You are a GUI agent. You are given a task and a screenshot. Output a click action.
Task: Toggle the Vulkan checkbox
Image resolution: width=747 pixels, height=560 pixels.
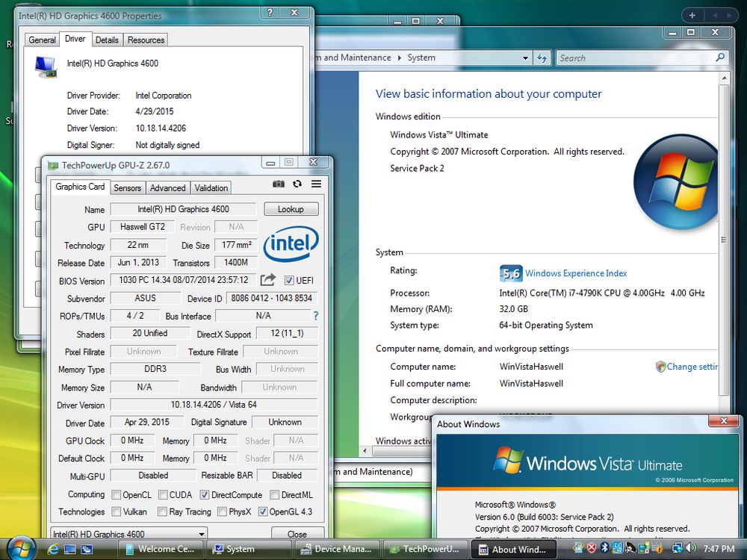coord(116,511)
